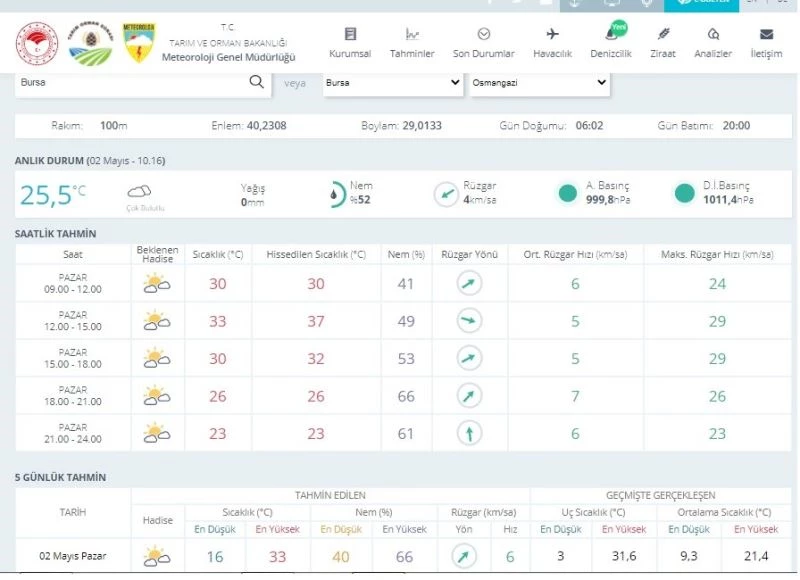800x580 pixels.
Task: Click the red ministry emblem logo
Action: [x=36, y=42]
